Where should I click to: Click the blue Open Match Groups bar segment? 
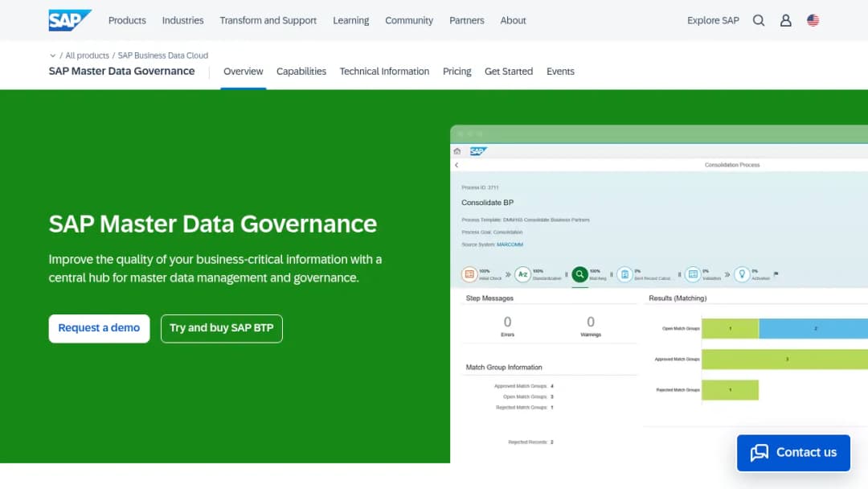(813, 328)
